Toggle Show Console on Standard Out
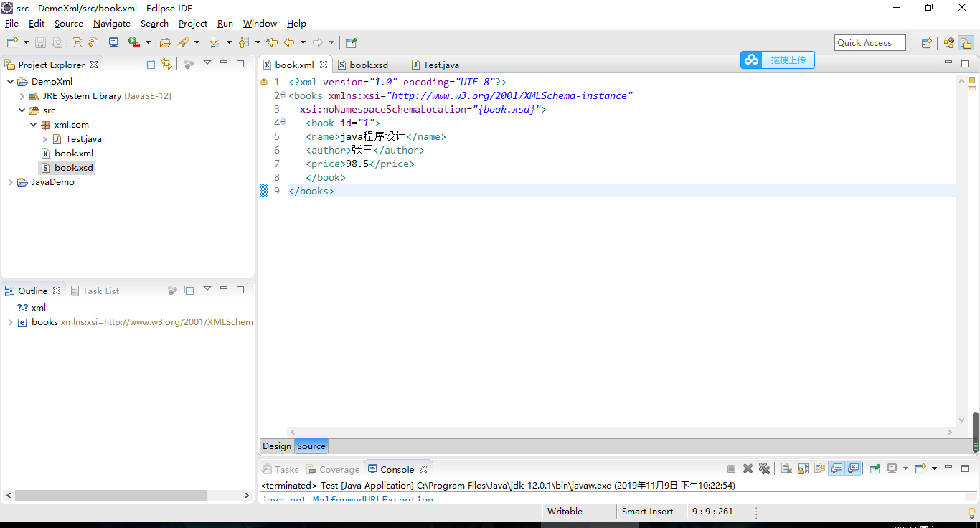This screenshot has width=980, height=528. [x=836, y=468]
